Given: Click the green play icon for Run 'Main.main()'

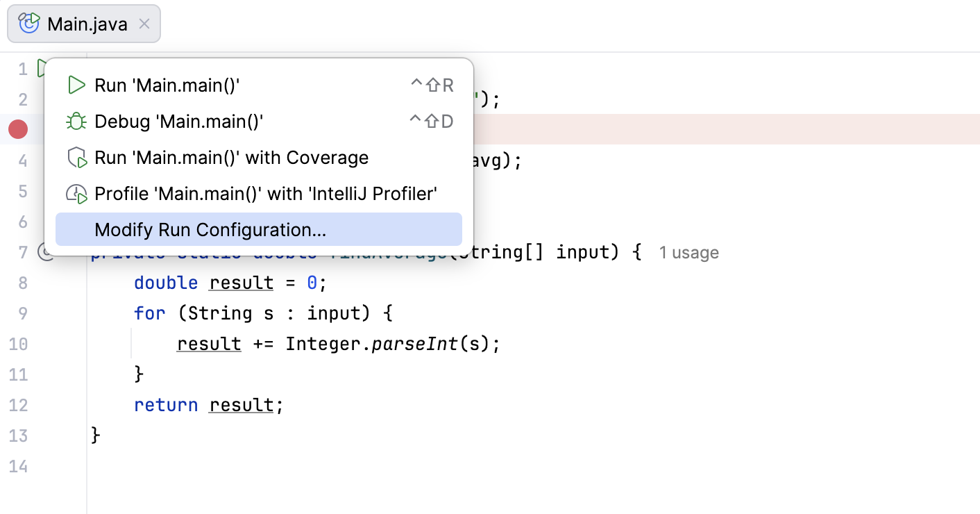Looking at the screenshot, I should 76,85.
